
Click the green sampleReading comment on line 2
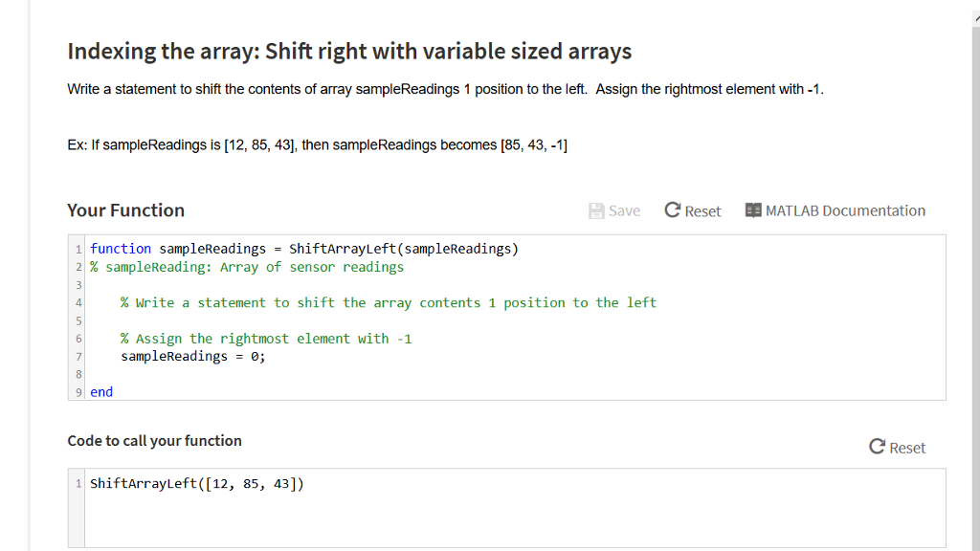click(x=244, y=266)
